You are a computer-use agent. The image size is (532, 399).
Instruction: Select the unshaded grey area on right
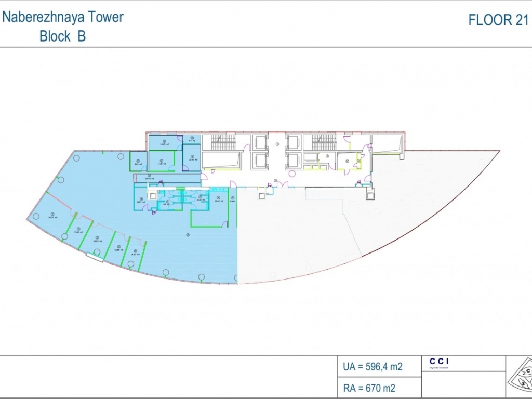tap(356, 231)
